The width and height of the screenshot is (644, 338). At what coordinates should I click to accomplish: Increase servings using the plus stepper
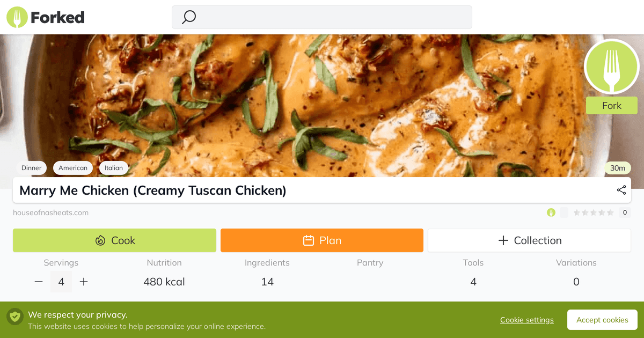[84, 281]
